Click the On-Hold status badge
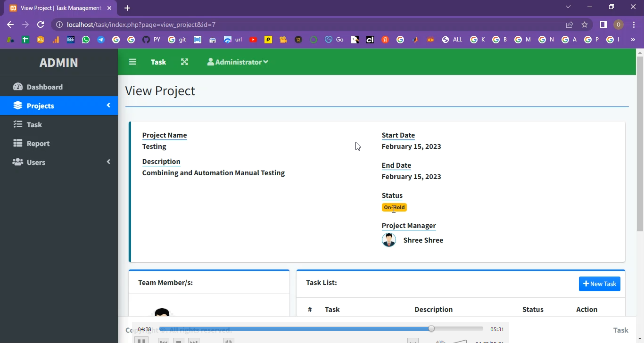This screenshot has height=343, width=644. (394, 207)
